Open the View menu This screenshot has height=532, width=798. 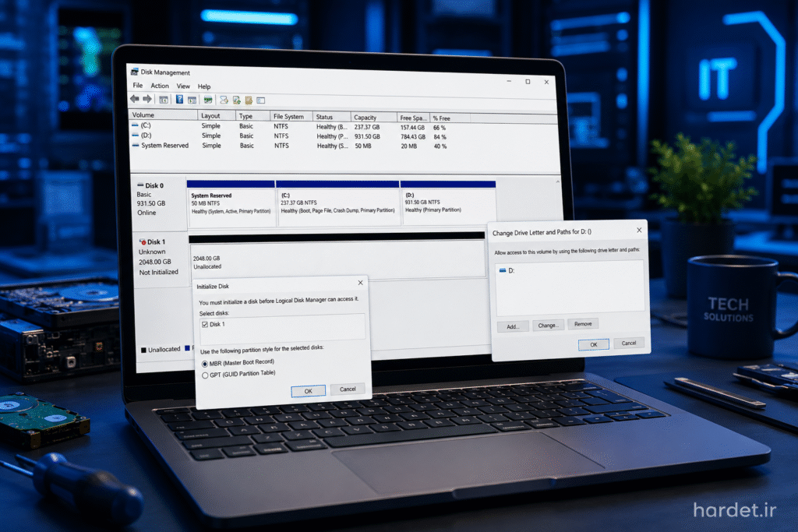(183, 86)
